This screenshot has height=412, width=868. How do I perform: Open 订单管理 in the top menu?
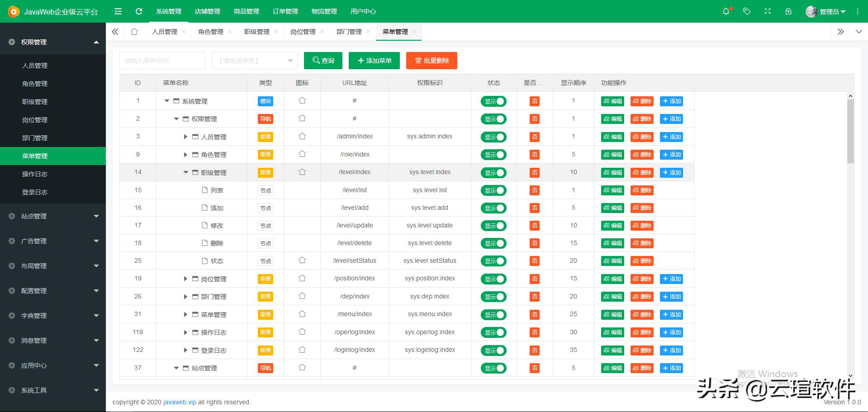pos(285,11)
